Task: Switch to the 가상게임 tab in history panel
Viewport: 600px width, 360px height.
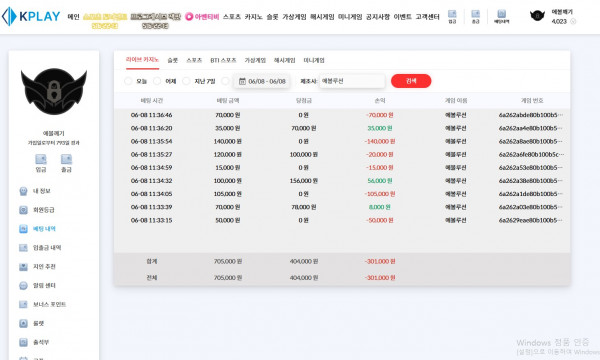Action: click(255, 60)
